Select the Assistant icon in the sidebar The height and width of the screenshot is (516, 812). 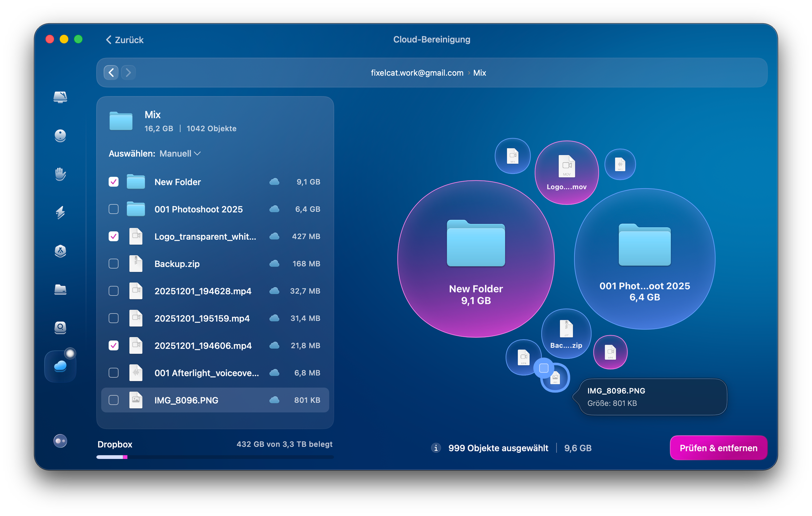coord(60,136)
